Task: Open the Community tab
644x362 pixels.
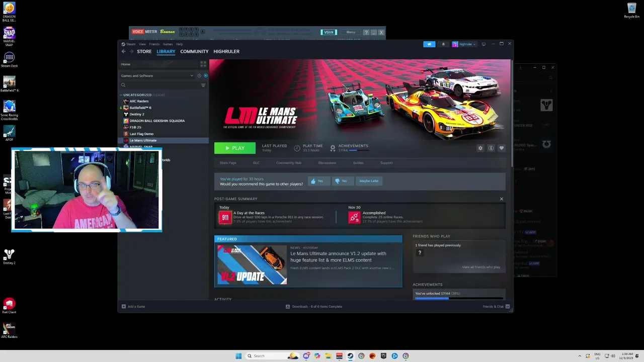Action: [194, 51]
